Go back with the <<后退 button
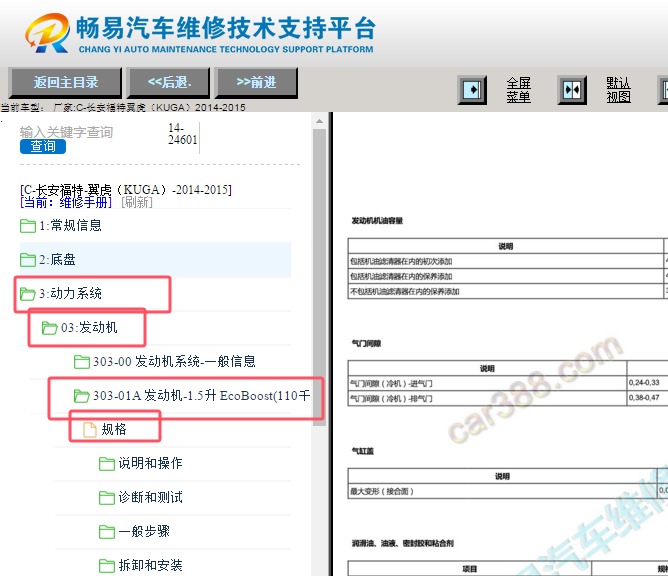The width and height of the screenshot is (668, 576). tap(169, 82)
